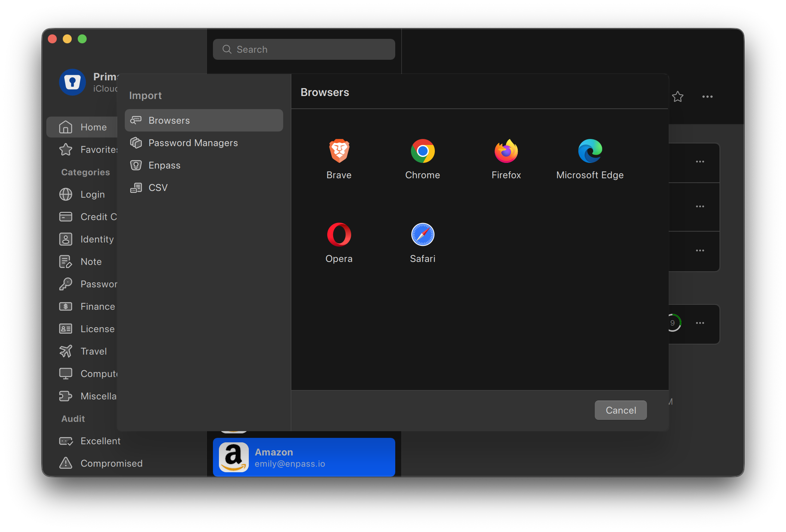The width and height of the screenshot is (786, 532).
Task: Select Enpass import option
Action: [x=204, y=165]
